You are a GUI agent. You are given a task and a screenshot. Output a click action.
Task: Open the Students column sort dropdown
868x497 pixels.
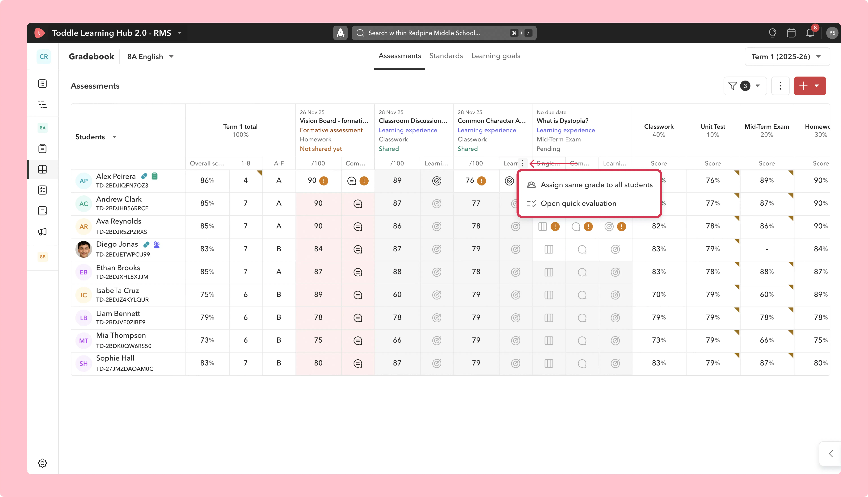coord(114,137)
